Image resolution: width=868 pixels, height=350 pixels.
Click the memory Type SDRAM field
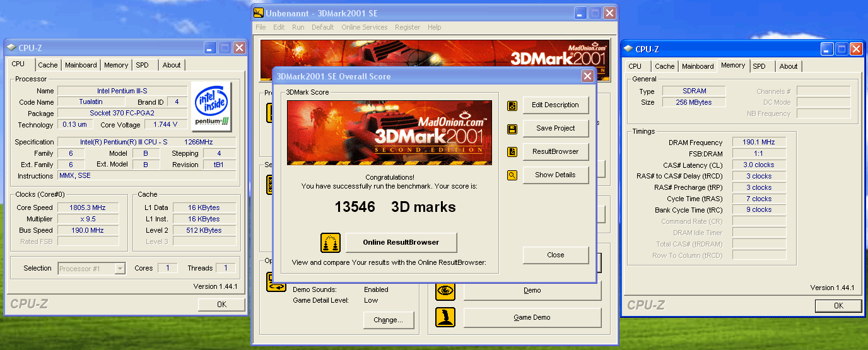click(x=694, y=91)
